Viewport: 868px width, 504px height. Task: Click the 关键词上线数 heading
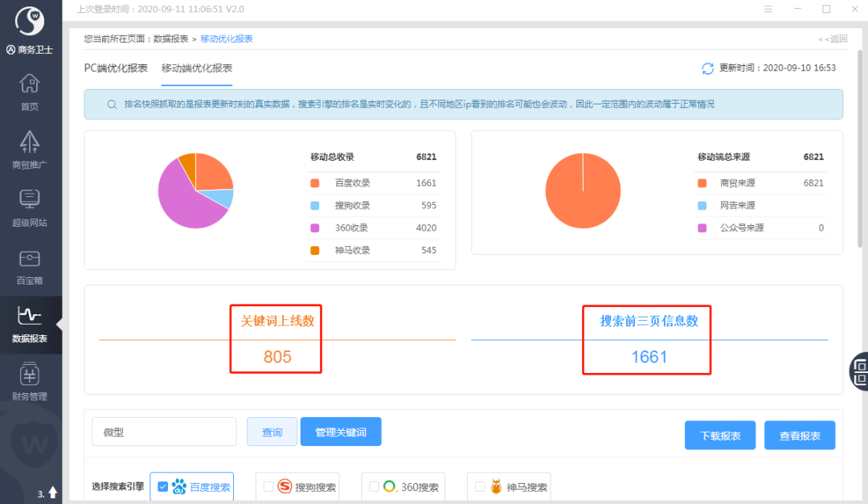pos(277,321)
